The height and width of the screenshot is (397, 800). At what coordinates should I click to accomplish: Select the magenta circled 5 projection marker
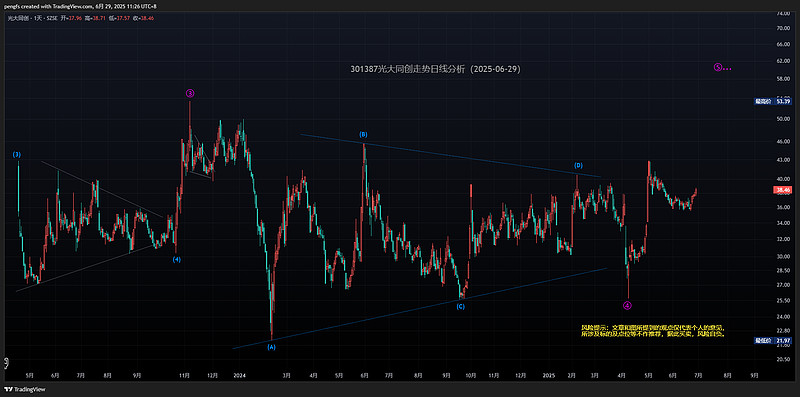pos(722,67)
